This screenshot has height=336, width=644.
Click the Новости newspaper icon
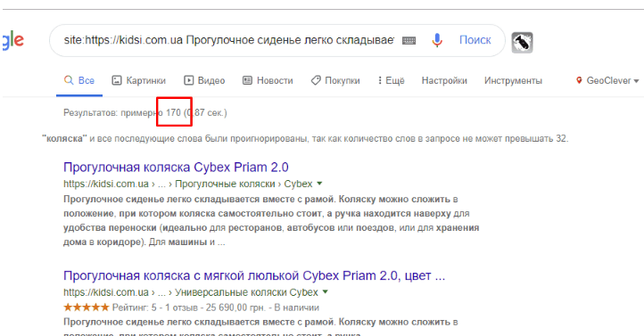[247, 80]
